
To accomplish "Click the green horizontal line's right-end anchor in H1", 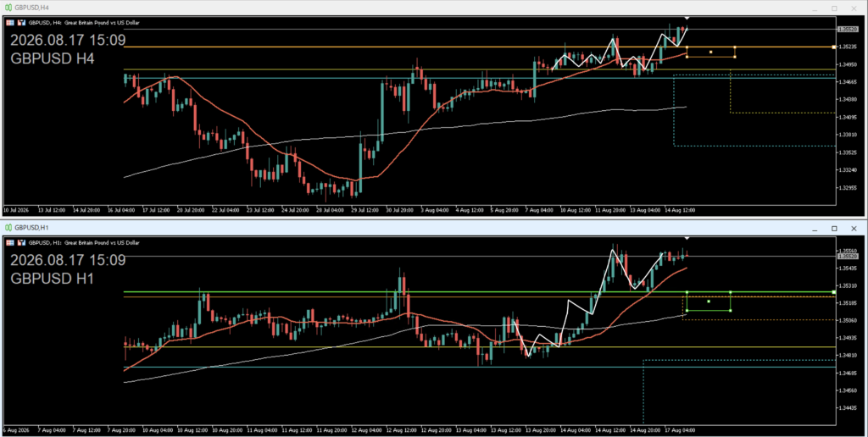I will 834,291.
